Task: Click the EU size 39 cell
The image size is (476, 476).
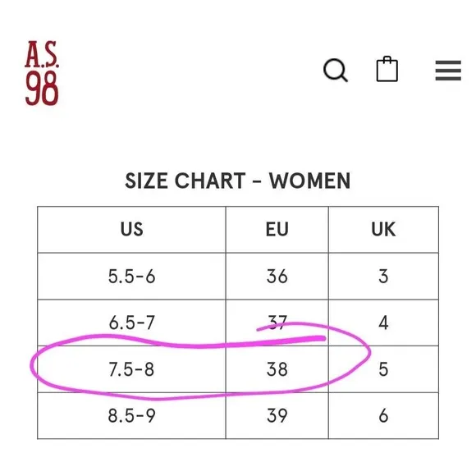Action: (x=277, y=415)
